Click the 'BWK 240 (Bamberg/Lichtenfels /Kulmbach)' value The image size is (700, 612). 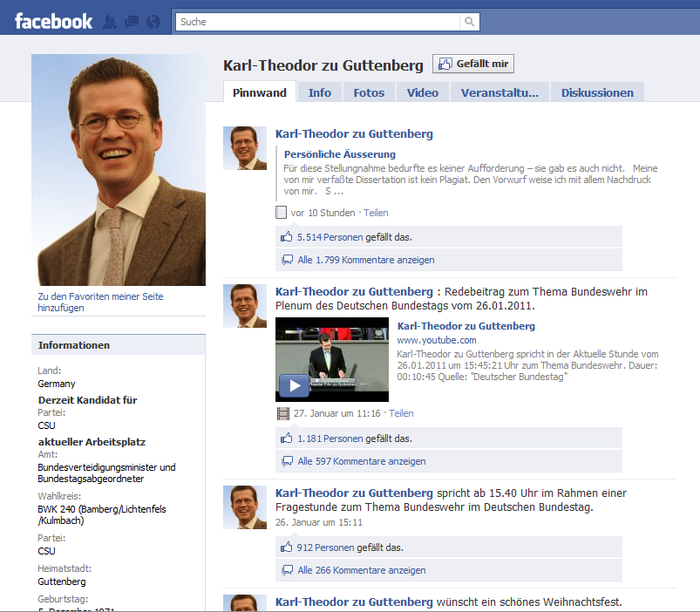click(102, 514)
